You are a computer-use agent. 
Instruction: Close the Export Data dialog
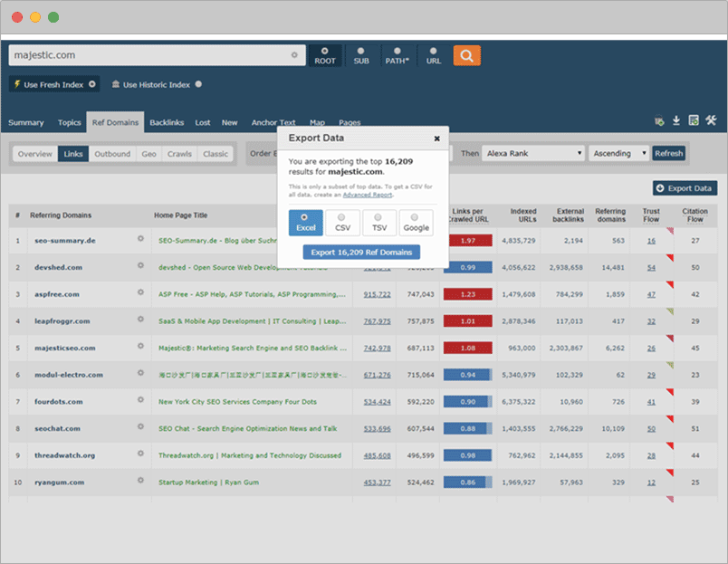[x=437, y=139]
